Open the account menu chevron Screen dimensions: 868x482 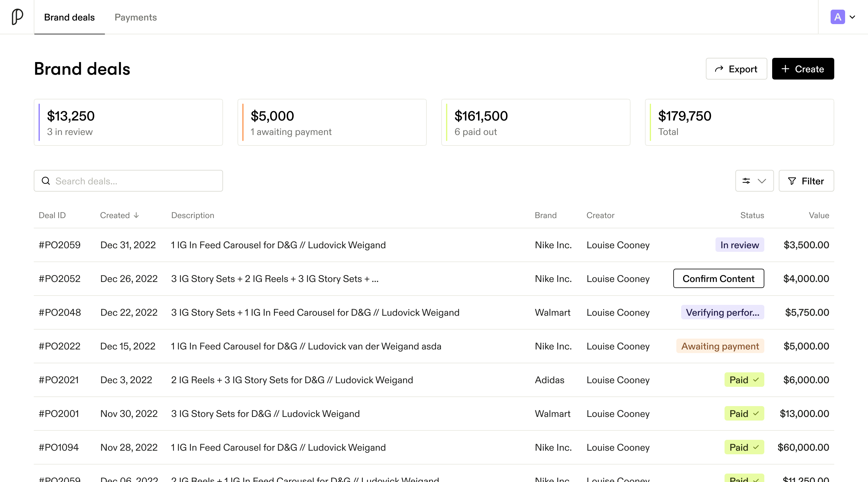852,17
